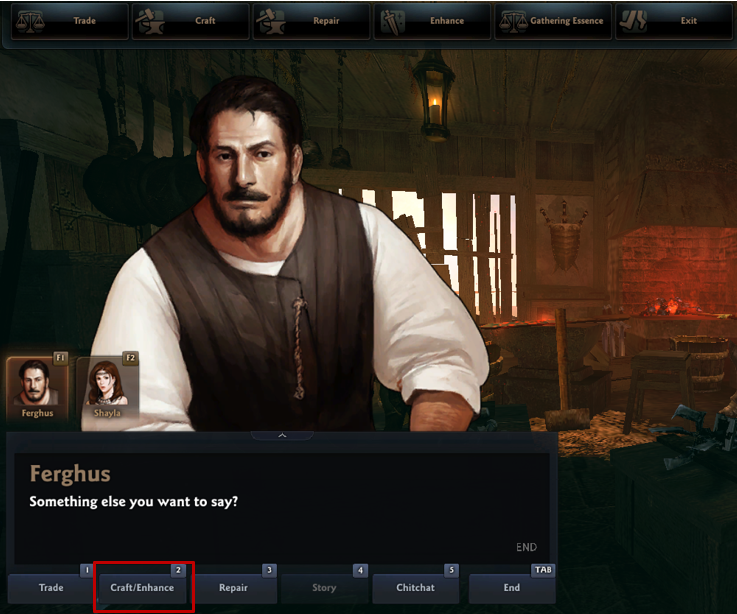The width and height of the screenshot is (737, 614).
Task: Click the anvil hammer icon beside Craft
Action: (x=150, y=22)
